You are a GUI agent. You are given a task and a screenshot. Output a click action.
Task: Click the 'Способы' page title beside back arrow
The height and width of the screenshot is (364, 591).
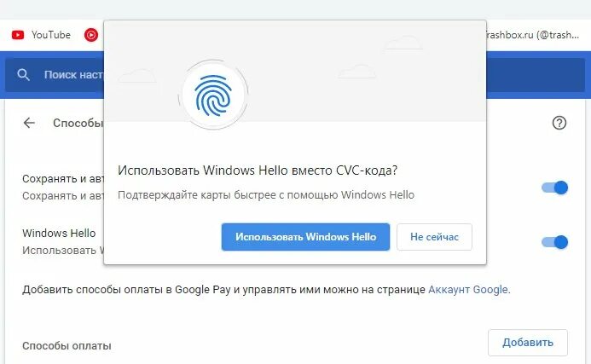click(x=78, y=123)
